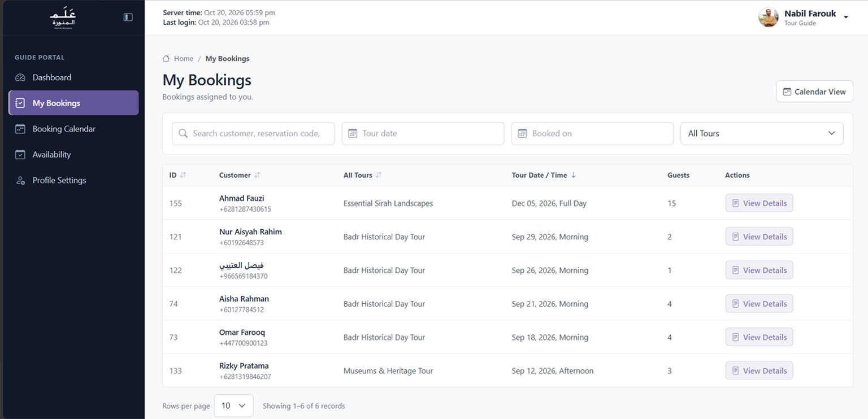This screenshot has width=868, height=419.
Task: Toggle the sidebar collapse icon
Action: pyautogui.click(x=128, y=18)
